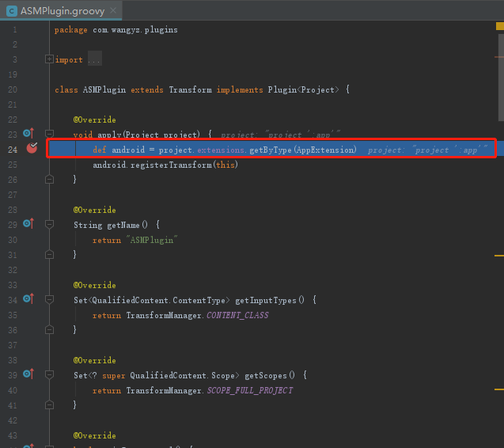The width and height of the screenshot is (504, 448).
Task: Click the Transform superclass name
Action: pyautogui.click(x=190, y=89)
